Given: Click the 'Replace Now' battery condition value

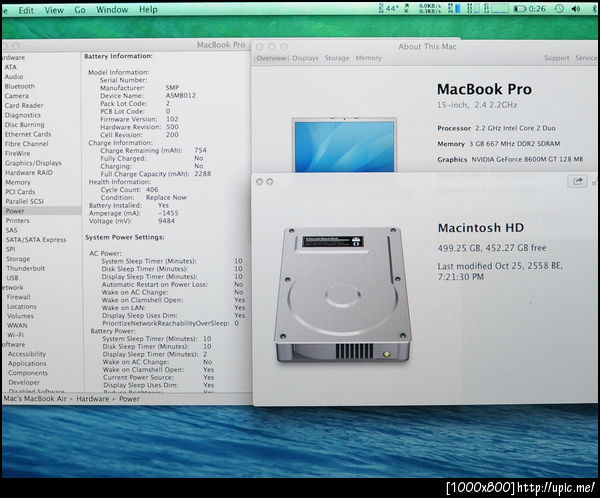Looking at the screenshot, I should tap(166, 198).
